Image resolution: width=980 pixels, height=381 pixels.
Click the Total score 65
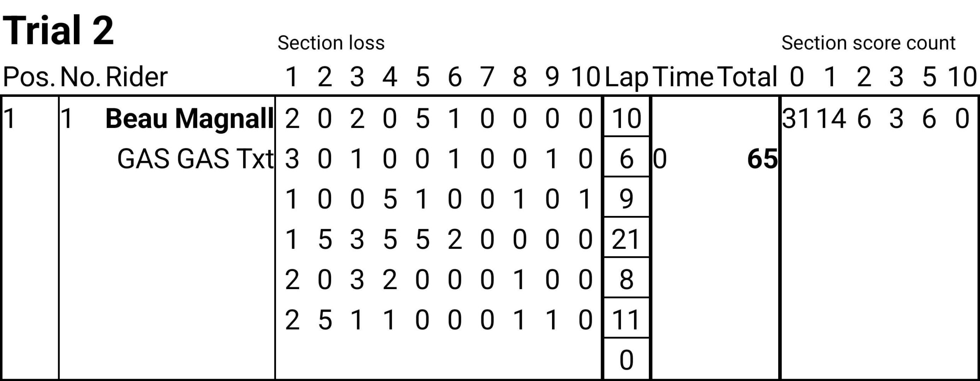pyautogui.click(x=762, y=159)
